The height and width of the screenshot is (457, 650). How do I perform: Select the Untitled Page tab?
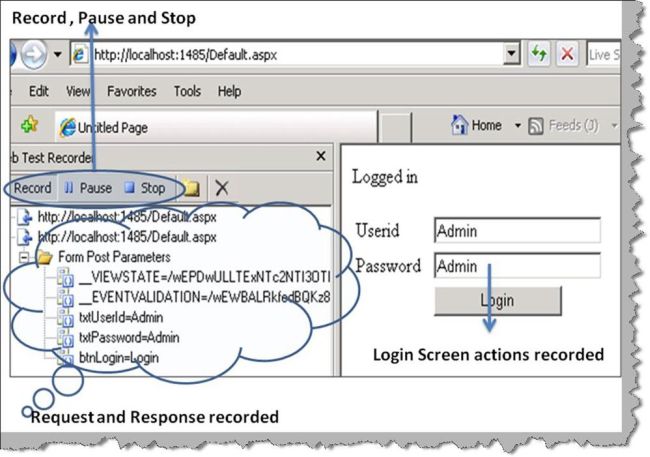216,127
